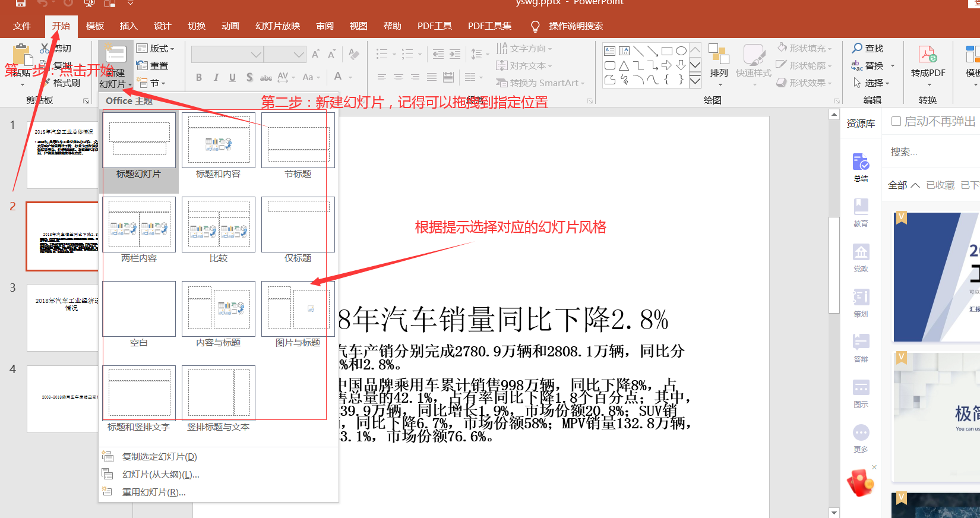Open the 文字方向 dropdown
This screenshot has width=980, height=518.
pos(524,48)
